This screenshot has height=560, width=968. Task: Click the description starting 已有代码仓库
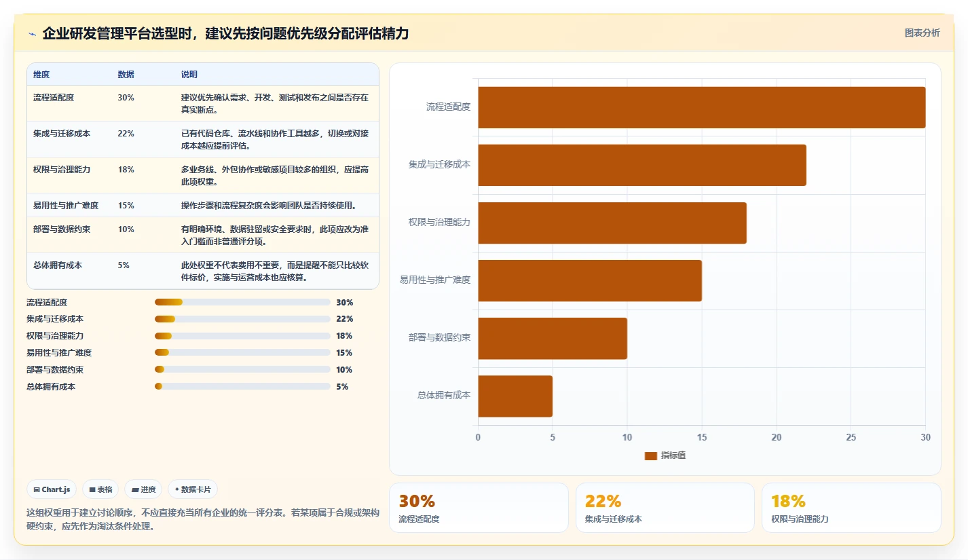pos(275,139)
